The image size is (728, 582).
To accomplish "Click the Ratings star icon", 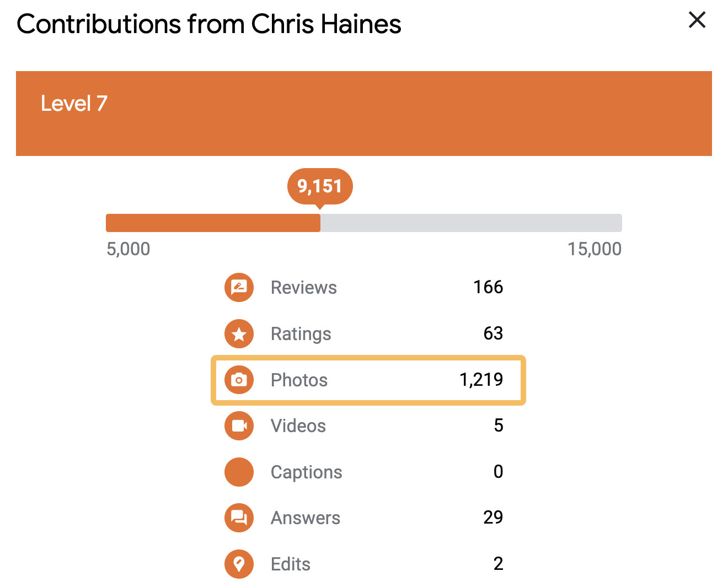I will pyautogui.click(x=239, y=333).
